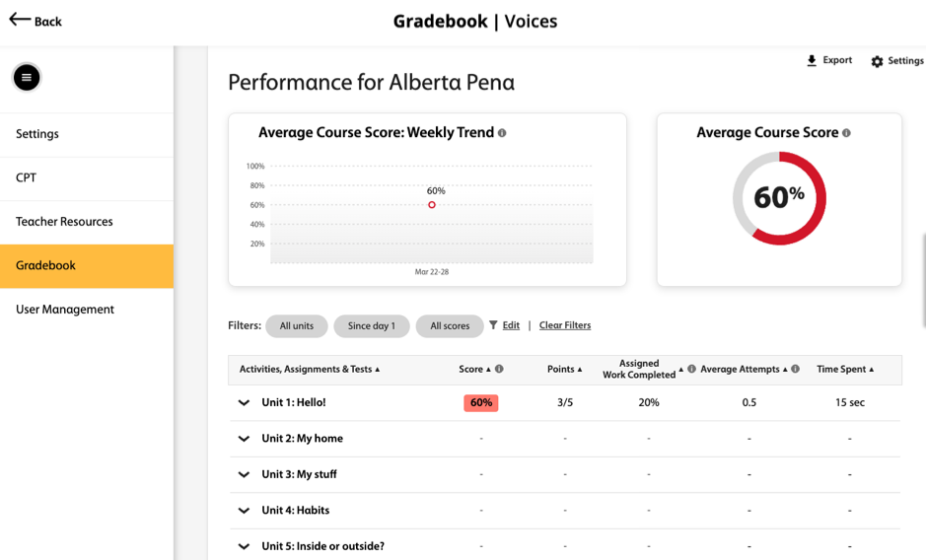The image size is (926, 560).
Task: Click the 60% data point on trend chart
Action: [x=432, y=205]
